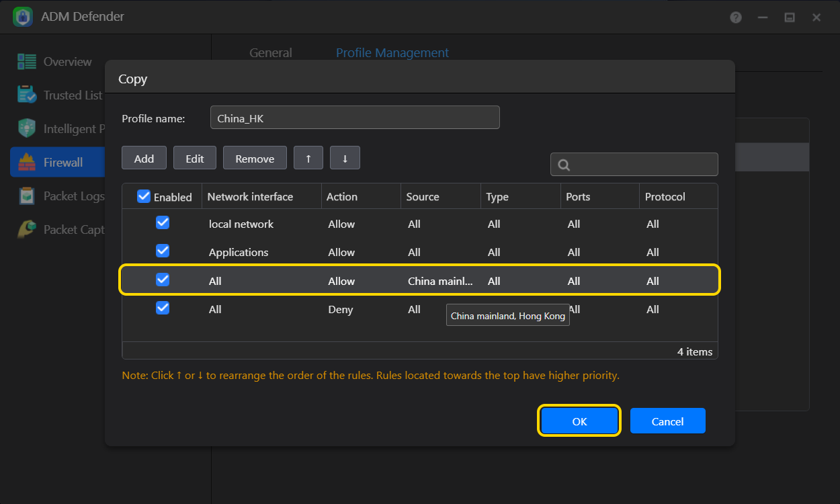Open Overview in the sidebar
Viewport: 840px width, 504px height.
(57, 62)
